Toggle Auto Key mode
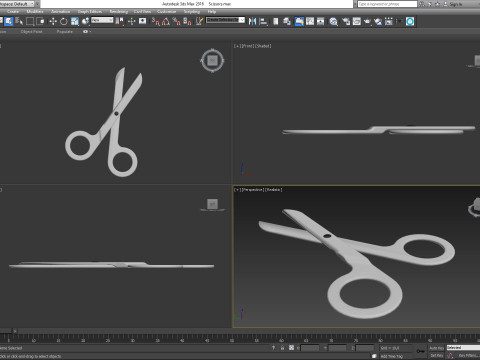The width and height of the screenshot is (480, 360). [x=436, y=348]
